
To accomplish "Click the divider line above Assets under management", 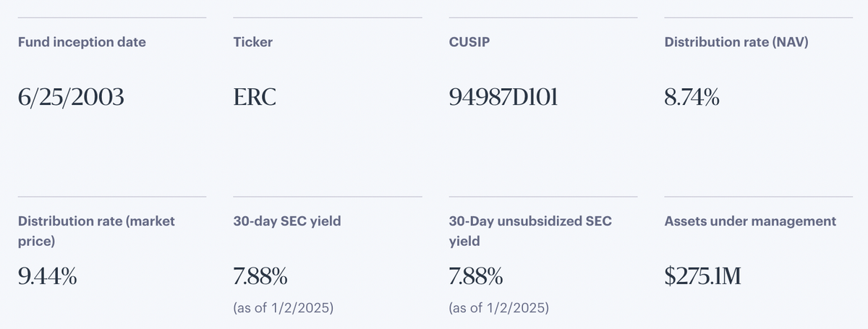I will pyautogui.click(x=759, y=196).
